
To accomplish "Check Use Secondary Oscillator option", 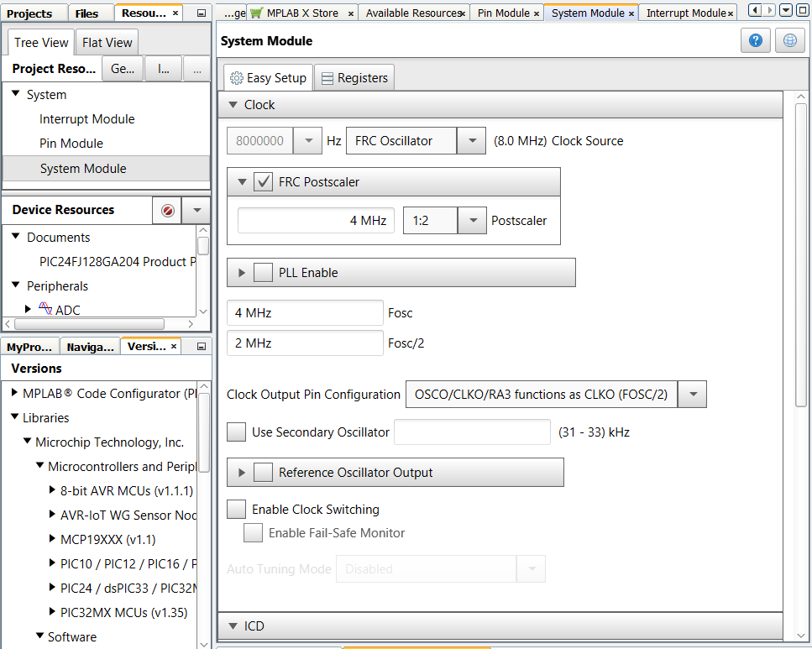I will [237, 432].
